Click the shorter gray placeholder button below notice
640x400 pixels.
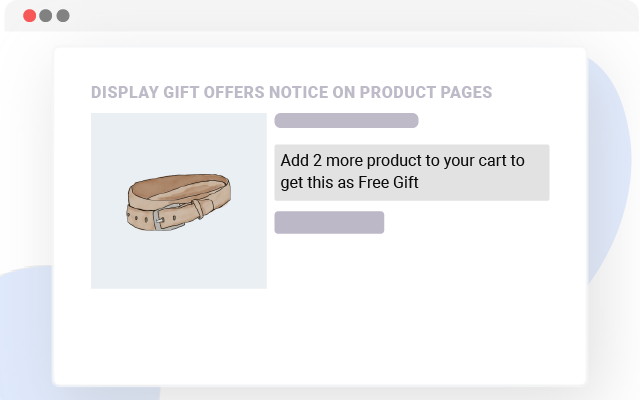click(329, 222)
